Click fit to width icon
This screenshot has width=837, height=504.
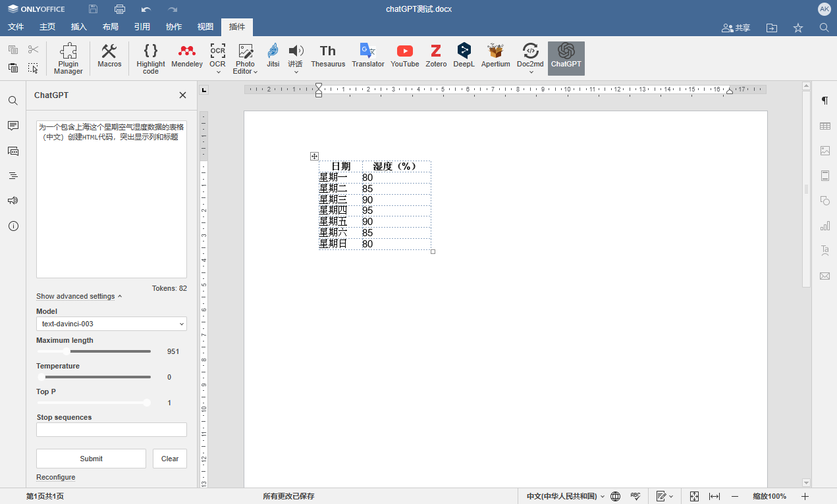pos(714,496)
